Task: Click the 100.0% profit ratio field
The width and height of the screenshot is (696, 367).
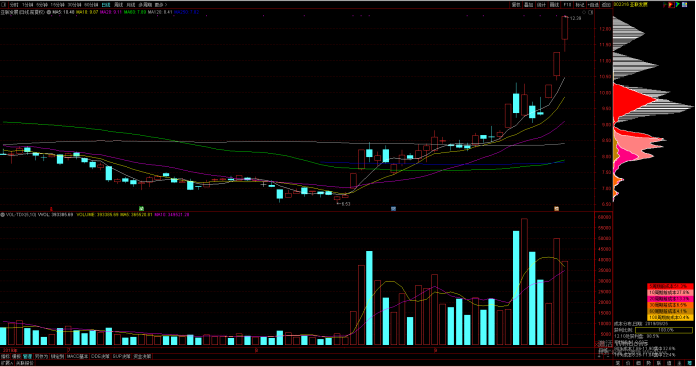Action: tap(664, 330)
